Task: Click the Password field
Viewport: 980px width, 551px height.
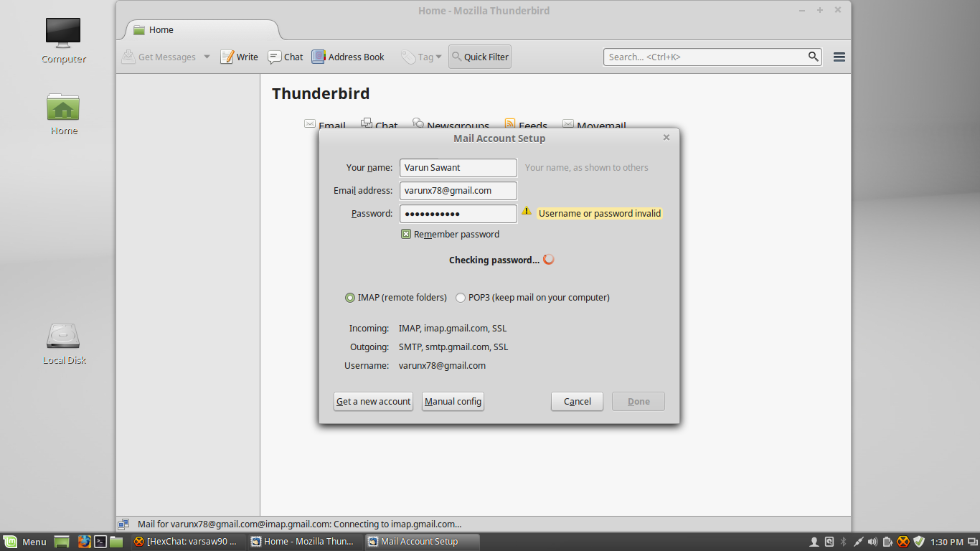Action: pos(458,213)
